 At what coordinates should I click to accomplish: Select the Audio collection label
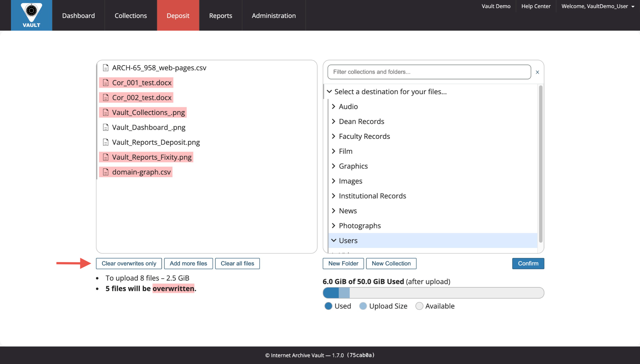[x=348, y=106]
